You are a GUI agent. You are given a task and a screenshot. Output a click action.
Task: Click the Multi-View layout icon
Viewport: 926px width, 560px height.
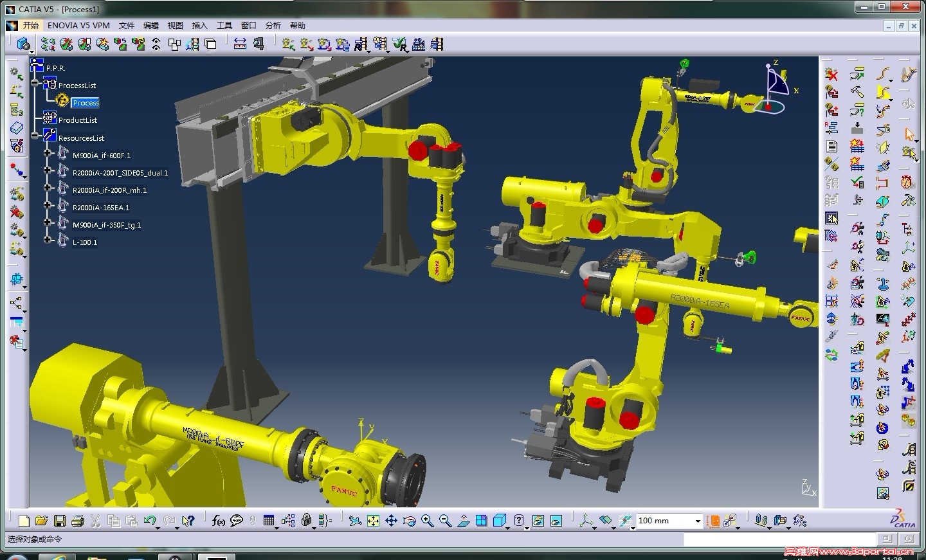tap(481, 521)
